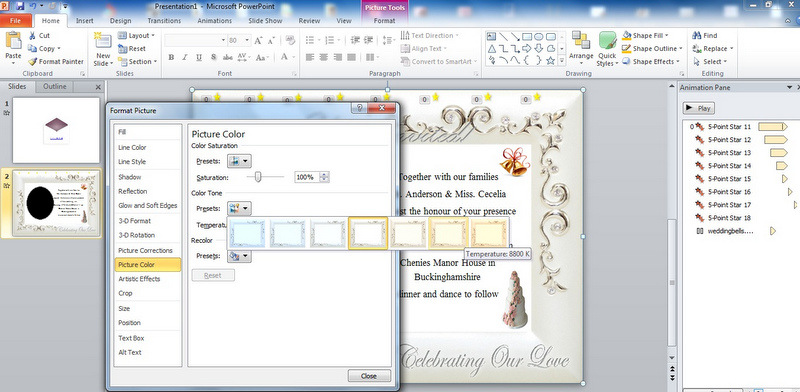Open Shape Outline options
The width and height of the screenshot is (800, 392).
click(x=653, y=48)
